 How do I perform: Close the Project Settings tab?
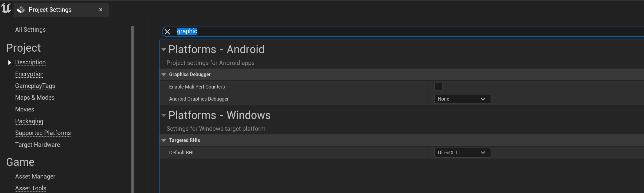click(101, 10)
